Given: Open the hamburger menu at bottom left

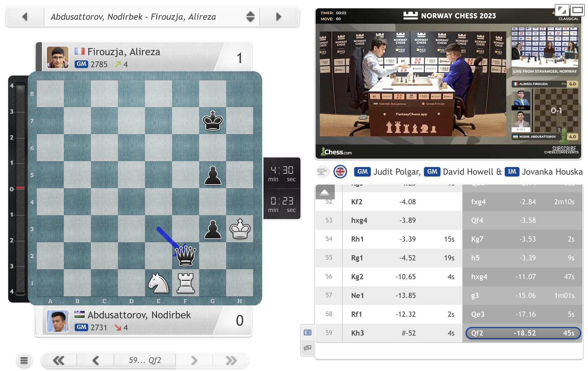Looking at the screenshot, I should coord(24,360).
